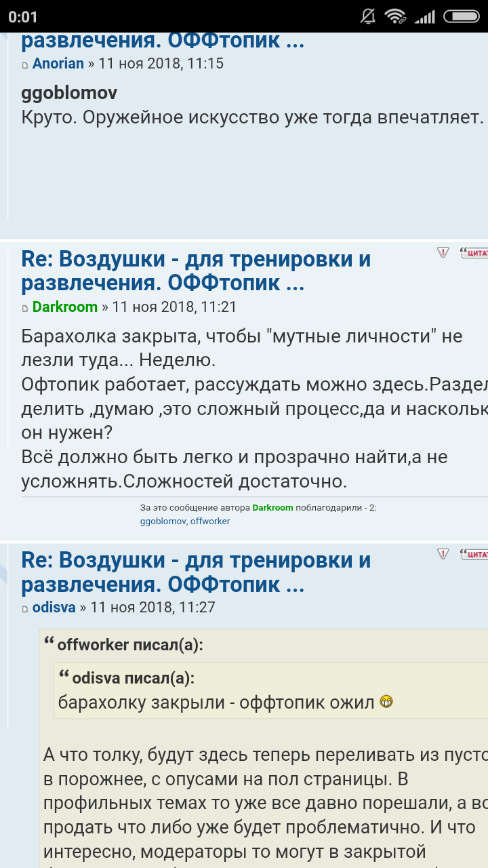The image size is (488, 868).
Task: Quote odisva's post with ЦИТАТА button
Action: pyautogui.click(x=474, y=553)
